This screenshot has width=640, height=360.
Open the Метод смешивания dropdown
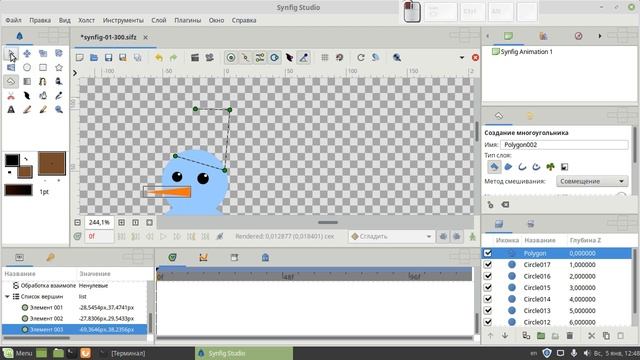click(592, 181)
